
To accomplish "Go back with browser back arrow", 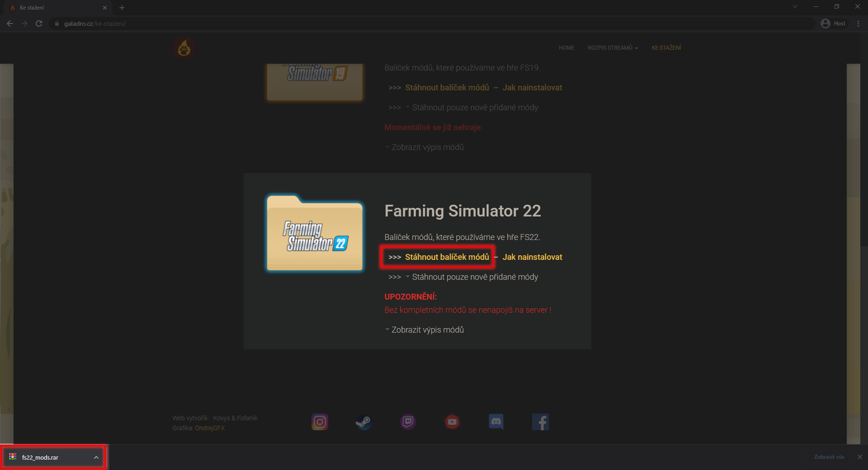I will [x=10, y=23].
